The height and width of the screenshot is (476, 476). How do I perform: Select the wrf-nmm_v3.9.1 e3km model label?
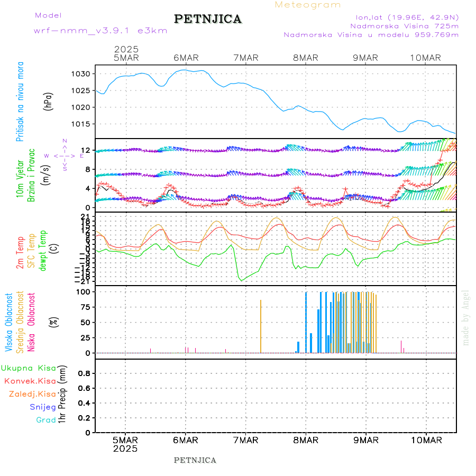click(100, 31)
